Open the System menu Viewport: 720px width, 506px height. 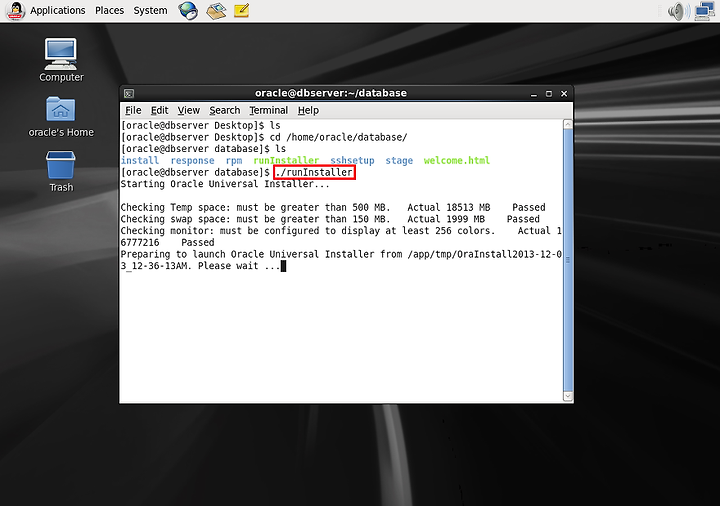click(150, 10)
